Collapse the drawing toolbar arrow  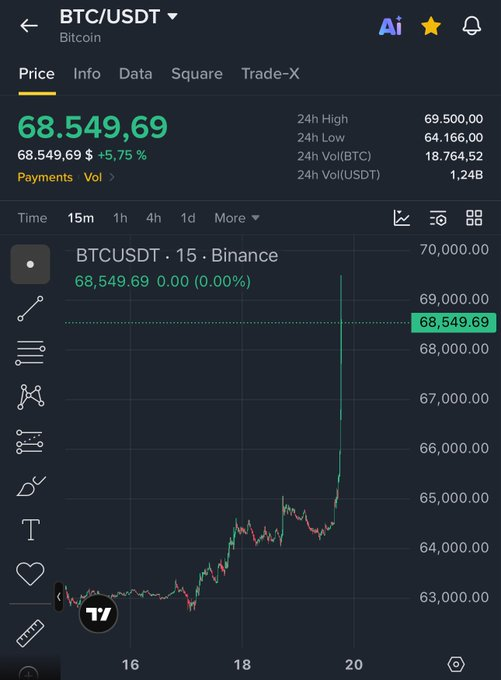coord(59,597)
